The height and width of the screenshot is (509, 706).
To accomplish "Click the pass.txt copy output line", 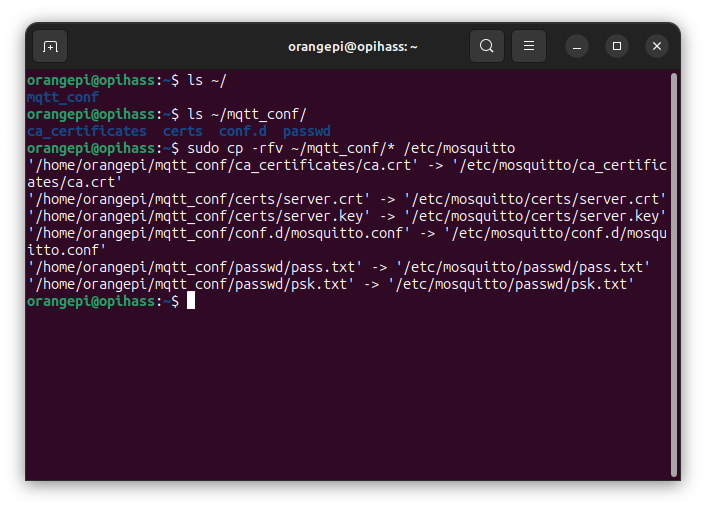I will (339, 267).
